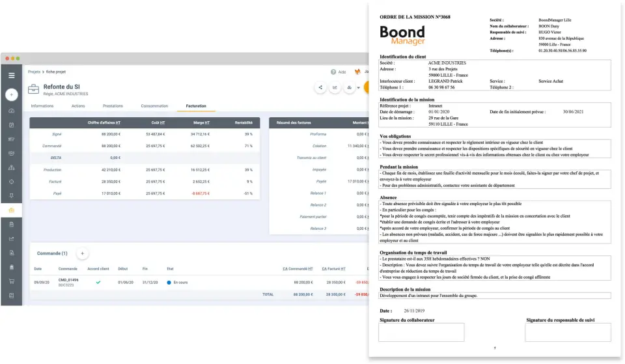Click the signature du collaborateur box

tap(421, 332)
